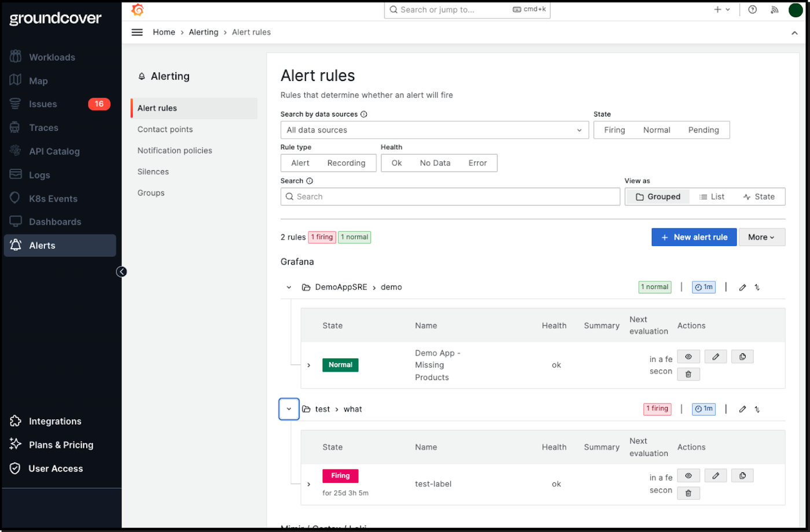Open the help question mark icon
Viewport: 810px width, 532px height.
(x=752, y=10)
